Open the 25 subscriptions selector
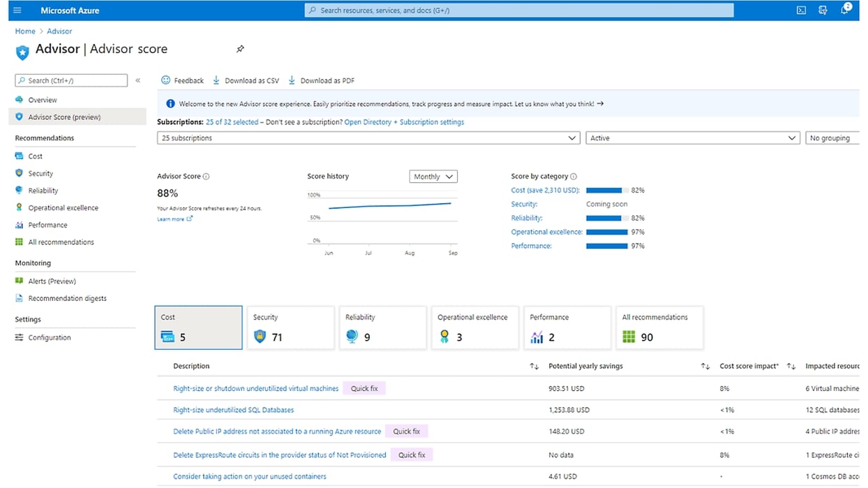868x488 pixels. pyautogui.click(x=368, y=138)
